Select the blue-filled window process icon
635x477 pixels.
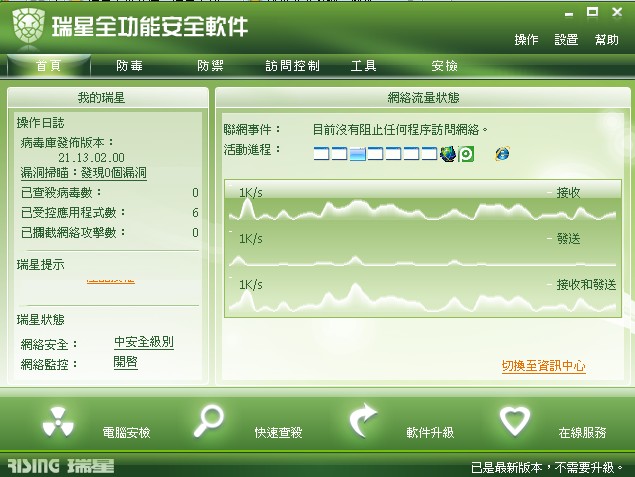358,154
